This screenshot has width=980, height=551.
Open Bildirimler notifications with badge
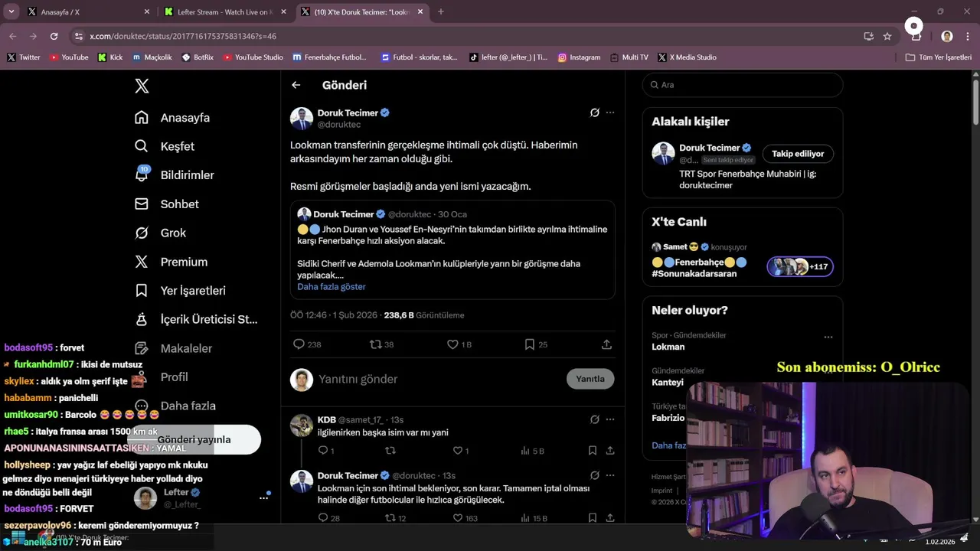pos(175,175)
